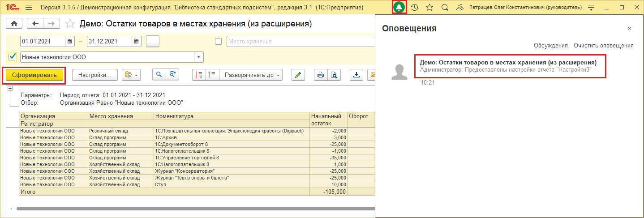Select the 1С:Архив cell

click(x=232, y=137)
